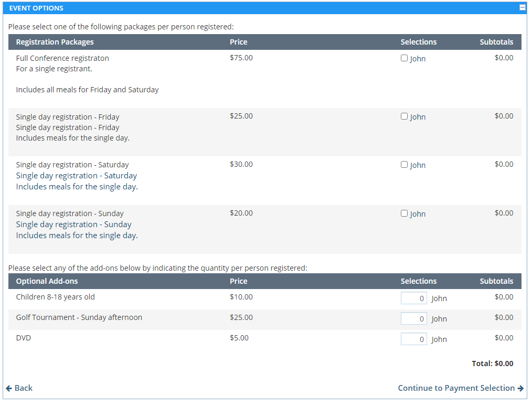Viewport: 532px width, 406px height.
Task: Collapse the Event Options panel
Action: pos(522,8)
